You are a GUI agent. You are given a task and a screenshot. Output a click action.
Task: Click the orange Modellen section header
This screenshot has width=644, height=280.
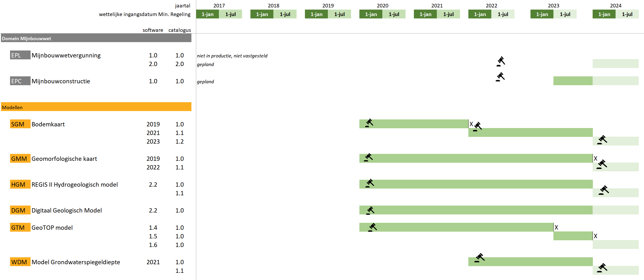(96, 107)
